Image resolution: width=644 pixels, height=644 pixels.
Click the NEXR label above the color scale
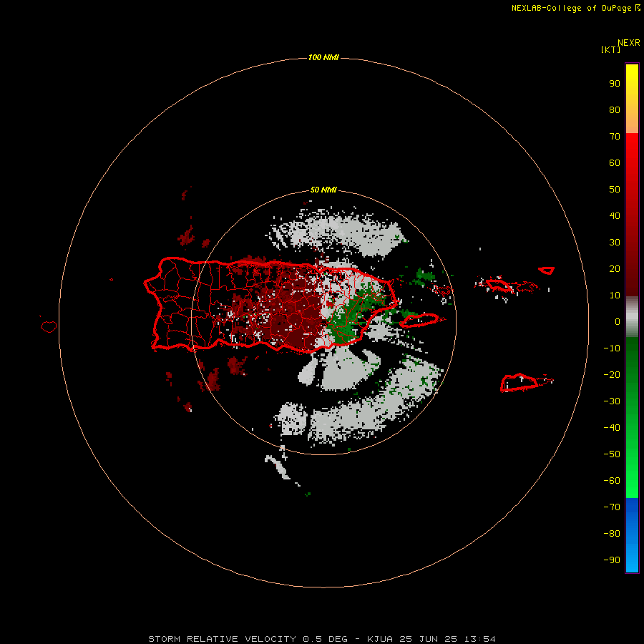pos(629,43)
